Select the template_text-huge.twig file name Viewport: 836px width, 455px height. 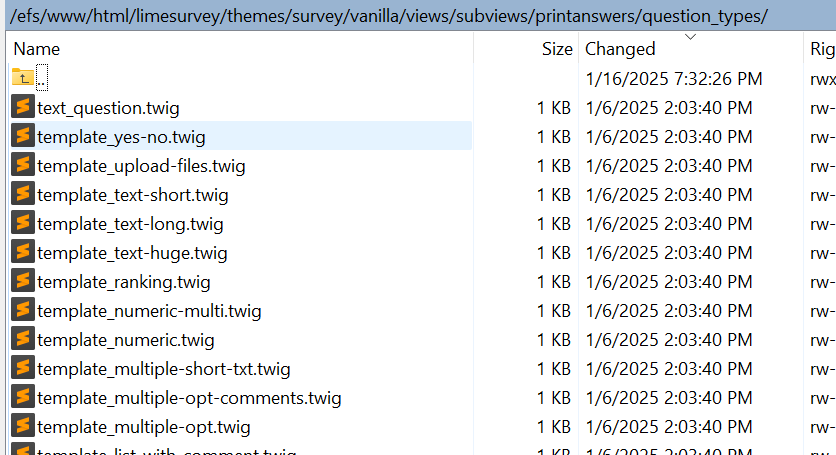click(x=132, y=253)
